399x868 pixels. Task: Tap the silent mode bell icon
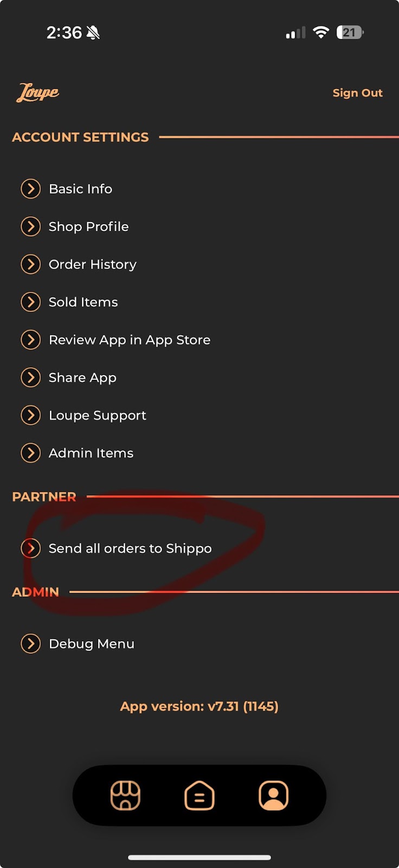(x=93, y=33)
